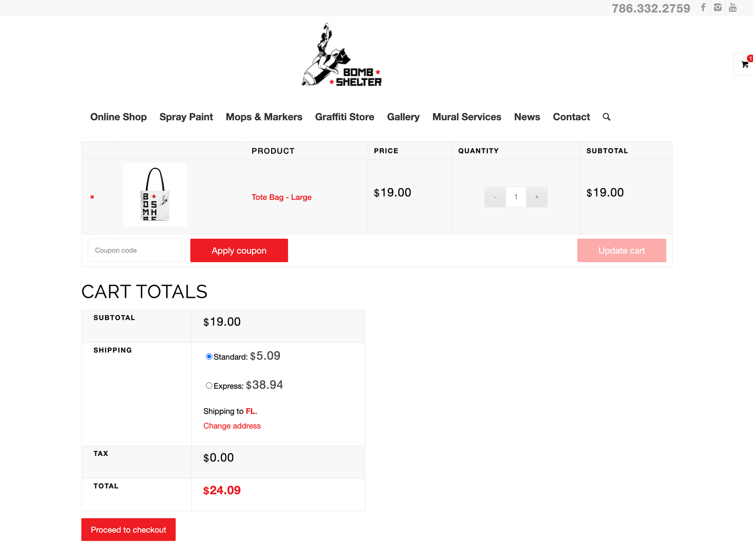Screen dimensions: 753x560
Task: Open the Tote Bag product thumbnail
Action: click(x=155, y=195)
